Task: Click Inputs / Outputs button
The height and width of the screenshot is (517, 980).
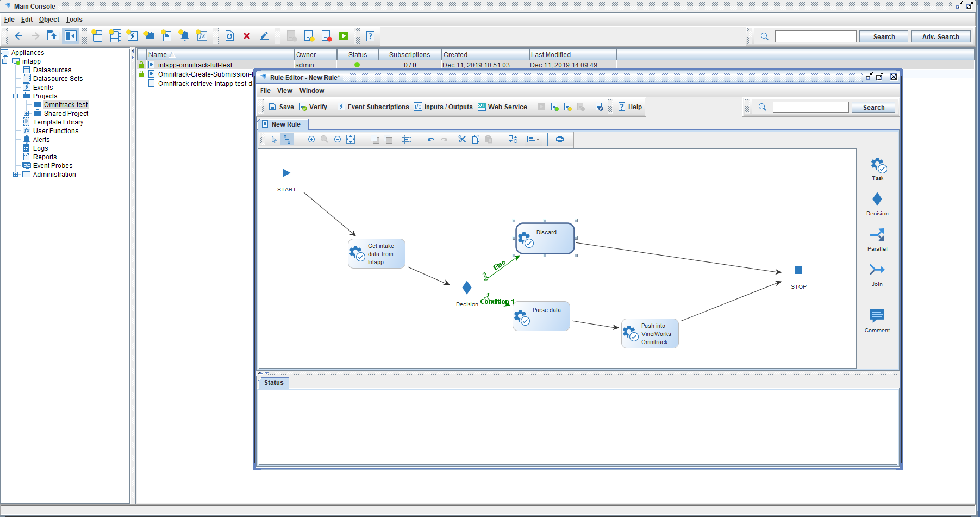Action: [443, 107]
